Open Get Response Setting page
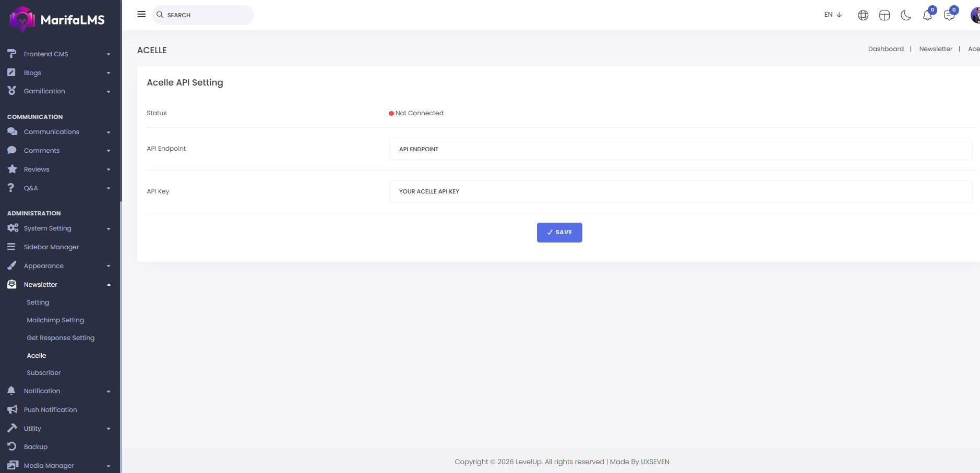Viewport: 980px width, 473px height. [x=61, y=338]
